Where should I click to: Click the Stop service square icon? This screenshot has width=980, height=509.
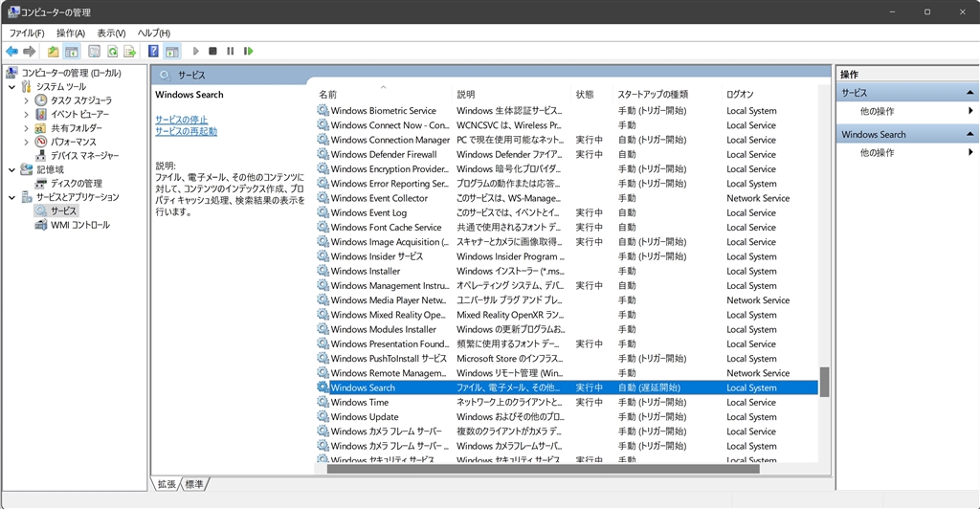click(x=213, y=52)
